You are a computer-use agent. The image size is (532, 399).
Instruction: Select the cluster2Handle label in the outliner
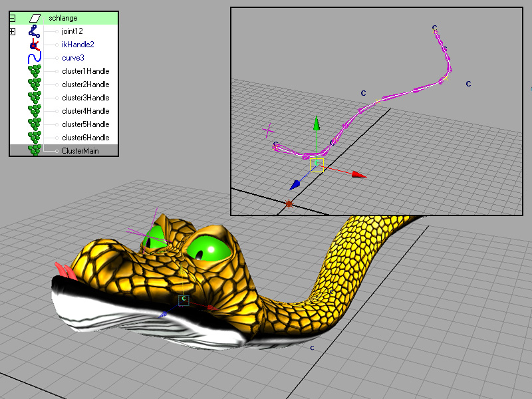pyautogui.click(x=85, y=84)
